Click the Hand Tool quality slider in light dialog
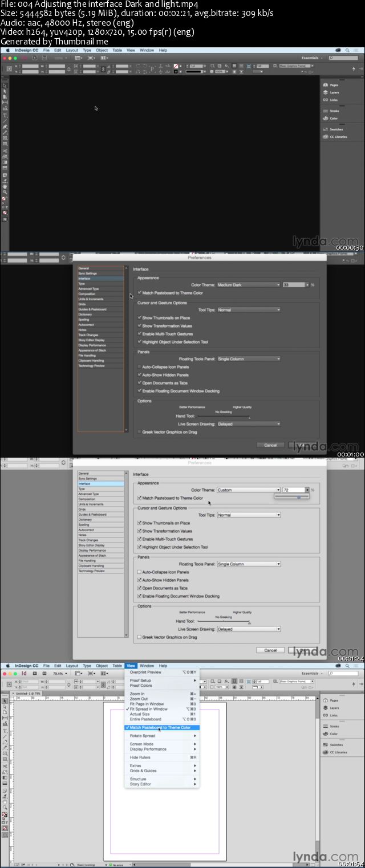Screen dimensions: 365x868 [x=224, y=621]
